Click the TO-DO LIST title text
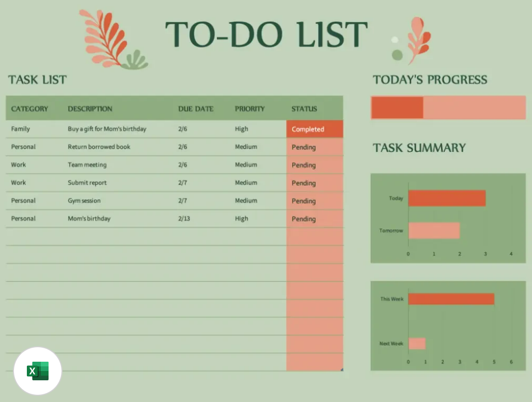 (x=266, y=35)
